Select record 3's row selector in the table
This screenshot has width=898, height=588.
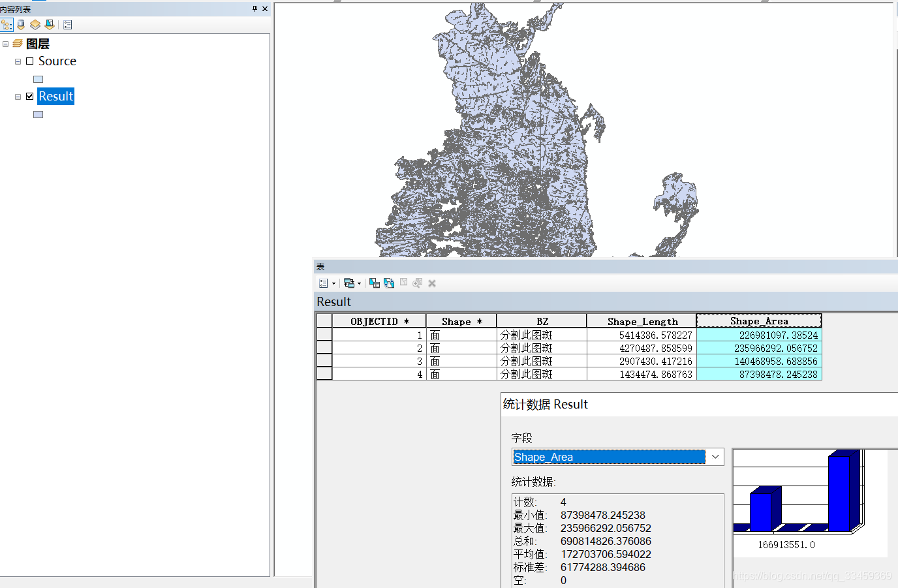click(324, 361)
